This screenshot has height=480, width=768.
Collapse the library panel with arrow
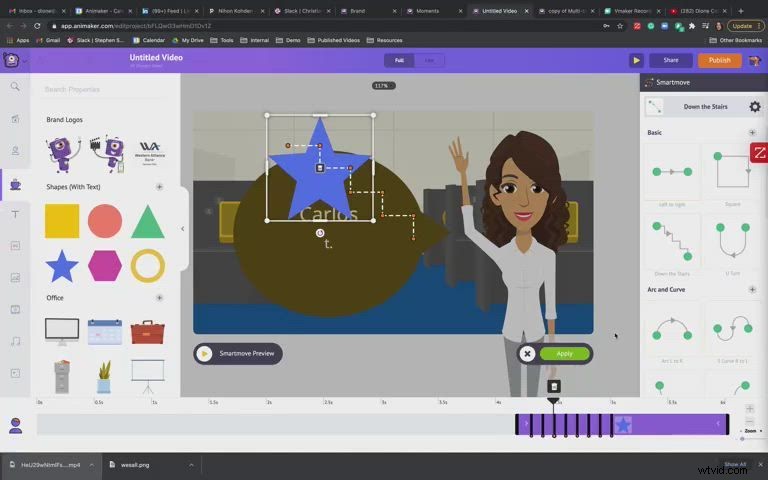(x=183, y=229)
